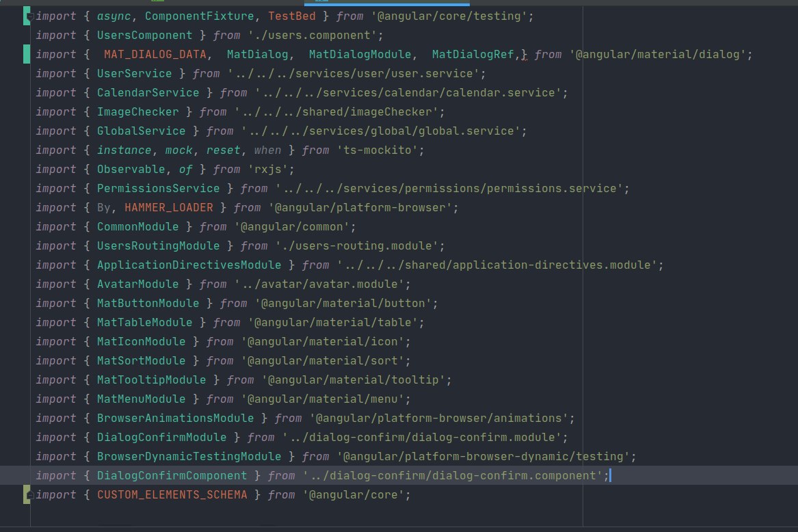Click the 'reset' import name

[x=223, y=150]
